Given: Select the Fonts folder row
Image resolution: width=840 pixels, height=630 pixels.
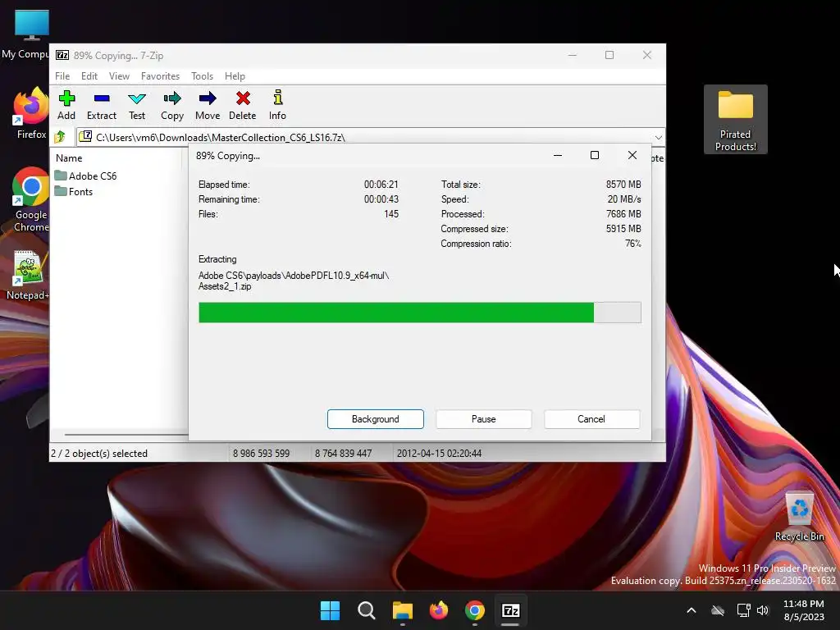Looking at the screenshot, I should click(x=74, y=192).
